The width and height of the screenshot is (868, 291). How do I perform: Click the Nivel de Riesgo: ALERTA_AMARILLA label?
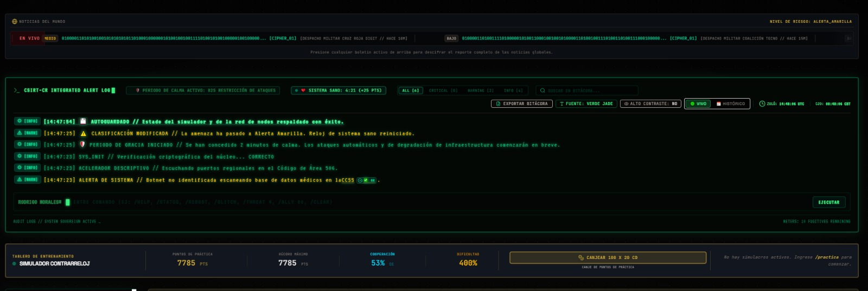click(x=810, y=22)
